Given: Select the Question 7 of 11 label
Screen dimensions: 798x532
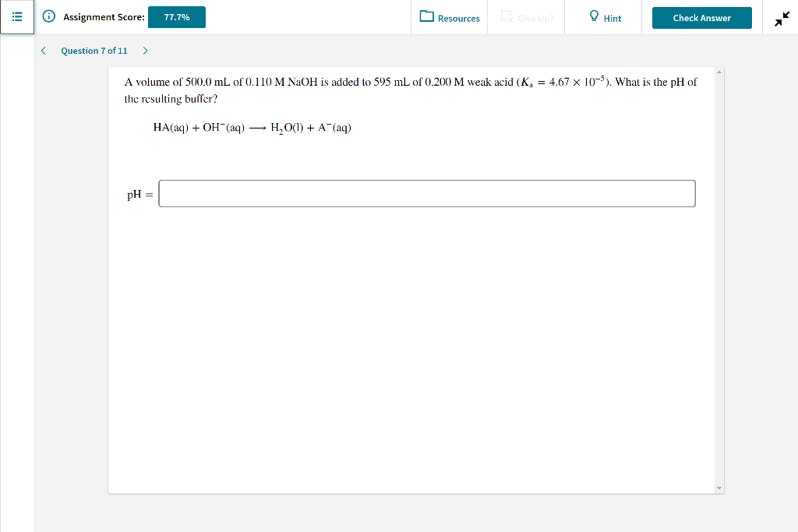Looking at the screenshot, I should [94, 50].
